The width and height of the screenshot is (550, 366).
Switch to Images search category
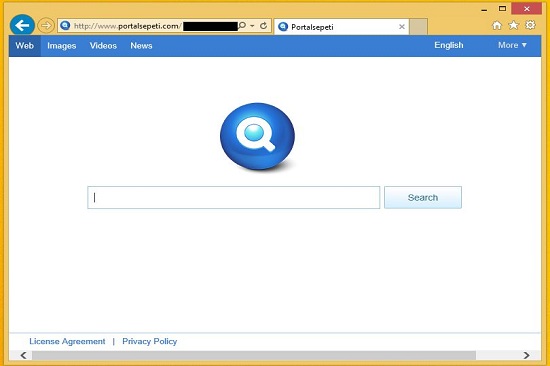[62, 46]
